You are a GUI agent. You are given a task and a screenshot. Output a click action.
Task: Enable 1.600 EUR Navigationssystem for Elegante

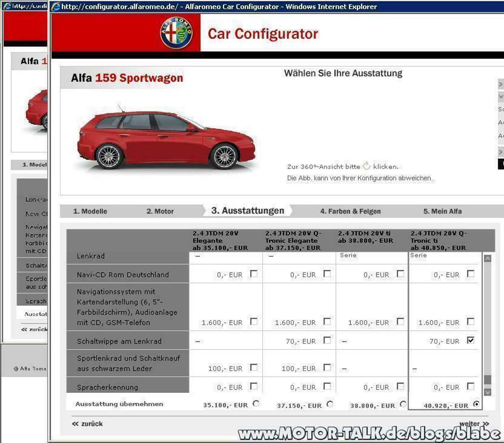pos(254,321)
